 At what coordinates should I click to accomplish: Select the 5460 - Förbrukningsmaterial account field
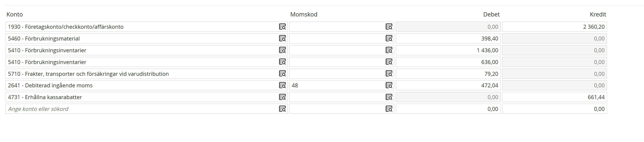click(x=146, y=39)
